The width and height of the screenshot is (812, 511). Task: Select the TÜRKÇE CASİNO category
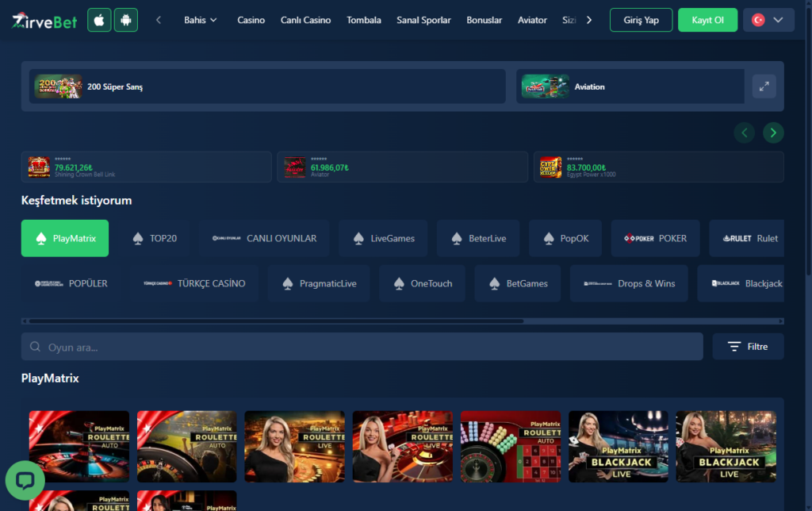coord(194,283)
